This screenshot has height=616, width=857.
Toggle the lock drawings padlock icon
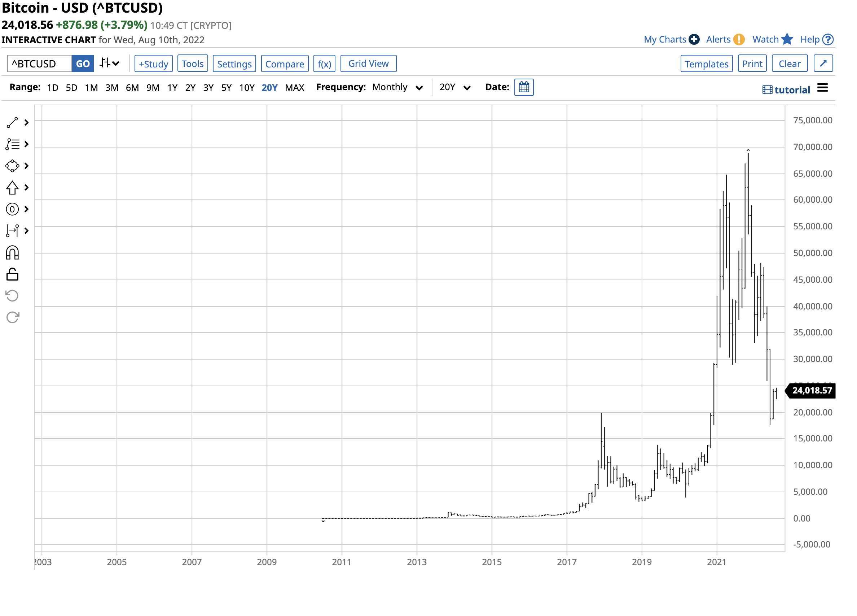tap(13, 275)
